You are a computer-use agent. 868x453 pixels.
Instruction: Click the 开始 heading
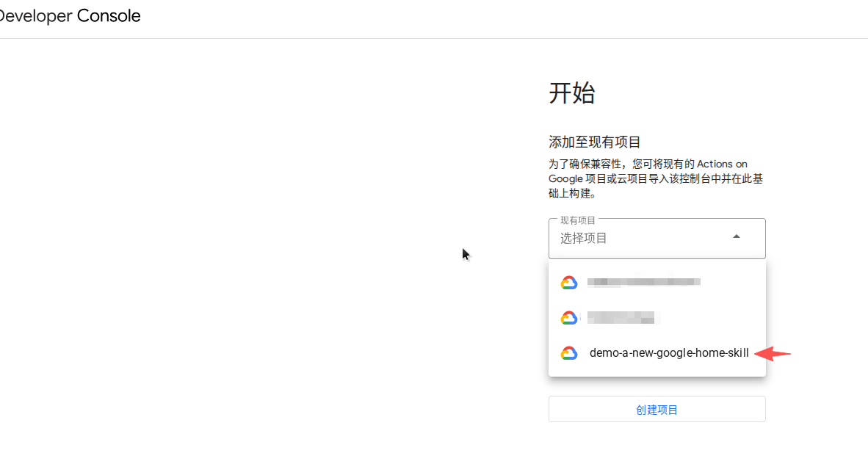click(x=572, y=93)
